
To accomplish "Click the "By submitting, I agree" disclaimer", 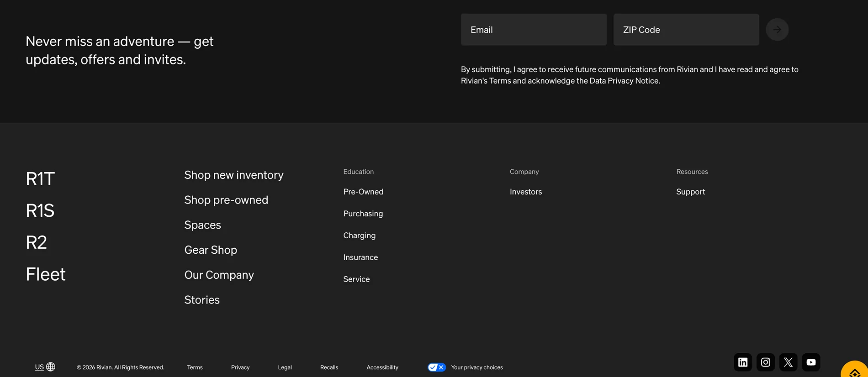I will pos(630,75).
